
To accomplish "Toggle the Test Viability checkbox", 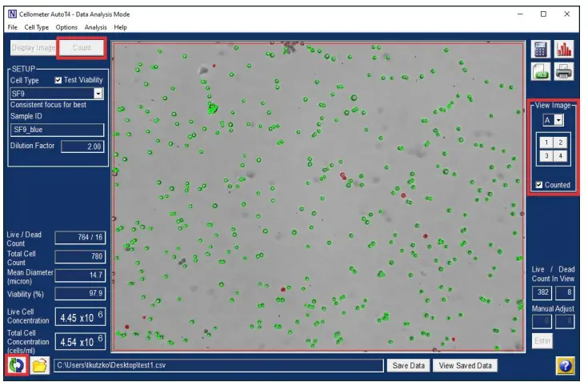I will point(58,80).
